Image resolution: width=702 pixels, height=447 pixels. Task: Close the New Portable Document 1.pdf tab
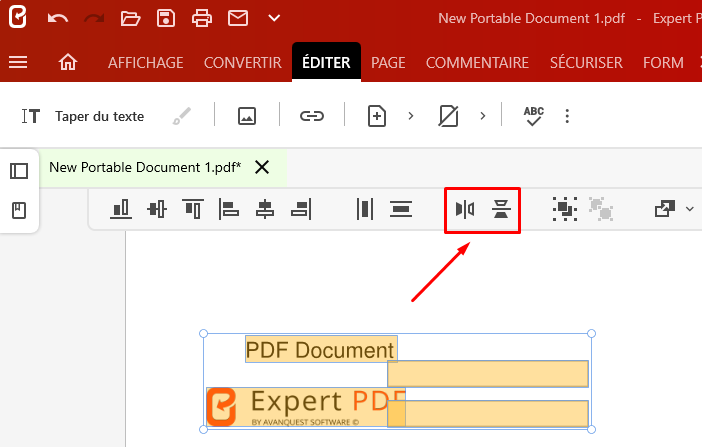(x=262, y=168)
